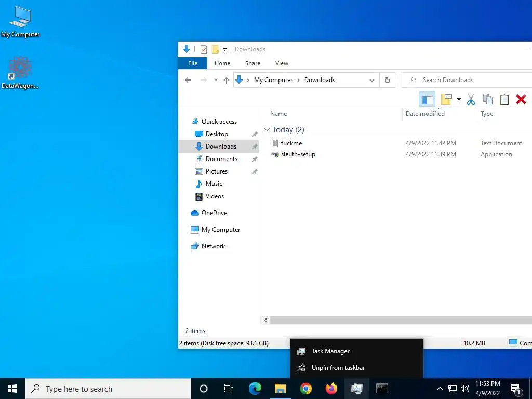Switch to the Home ribbon tab

point(222,63)
